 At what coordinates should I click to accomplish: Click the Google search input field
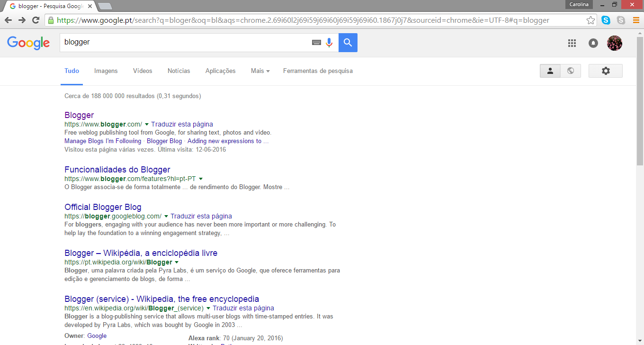pos(185,43)
